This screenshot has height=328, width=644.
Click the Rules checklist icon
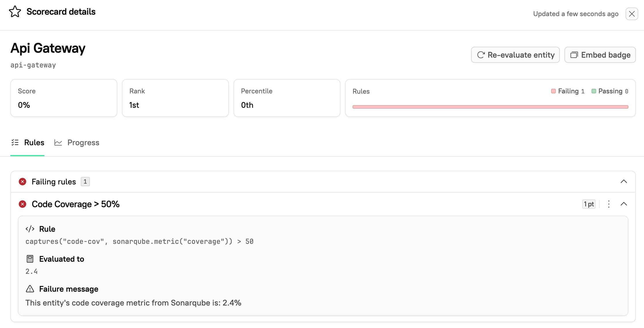click(x=15, y=142)
